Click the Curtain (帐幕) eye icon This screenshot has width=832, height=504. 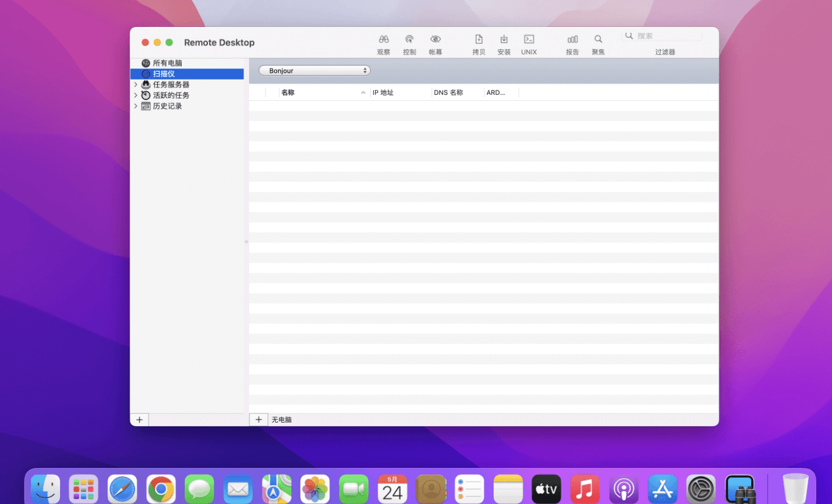(x=436, y=40)
